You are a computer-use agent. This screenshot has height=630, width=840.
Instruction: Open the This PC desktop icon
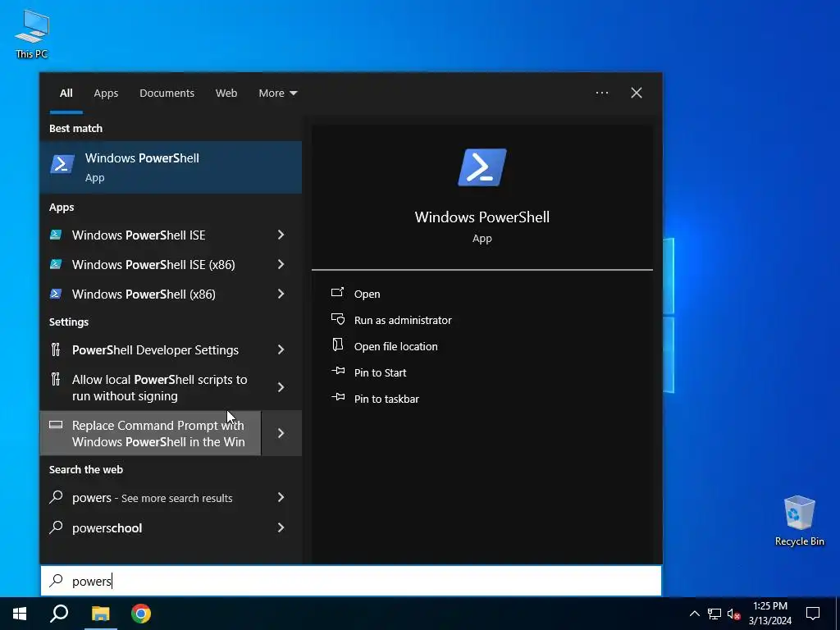pyautogui.click(x=32, y=34)
